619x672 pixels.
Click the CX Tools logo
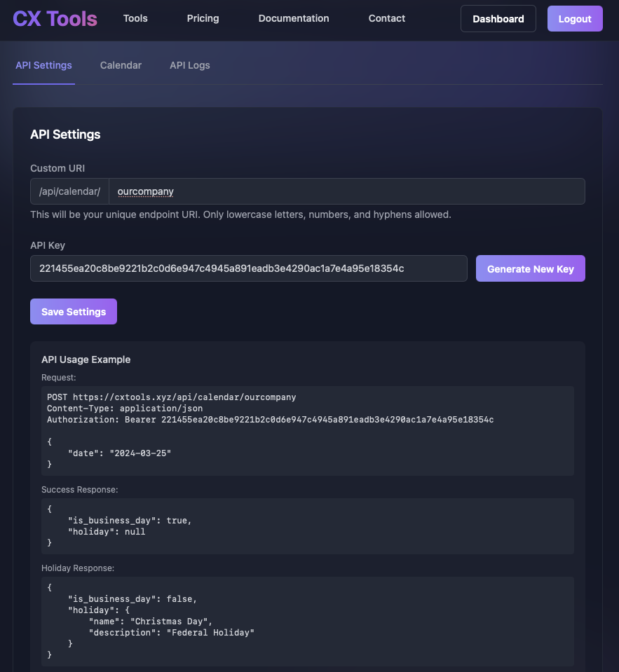pos(55,18)
